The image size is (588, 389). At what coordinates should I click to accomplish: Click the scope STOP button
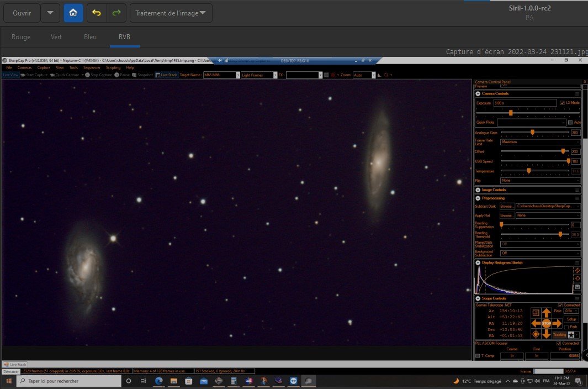[x=547, y=323]
